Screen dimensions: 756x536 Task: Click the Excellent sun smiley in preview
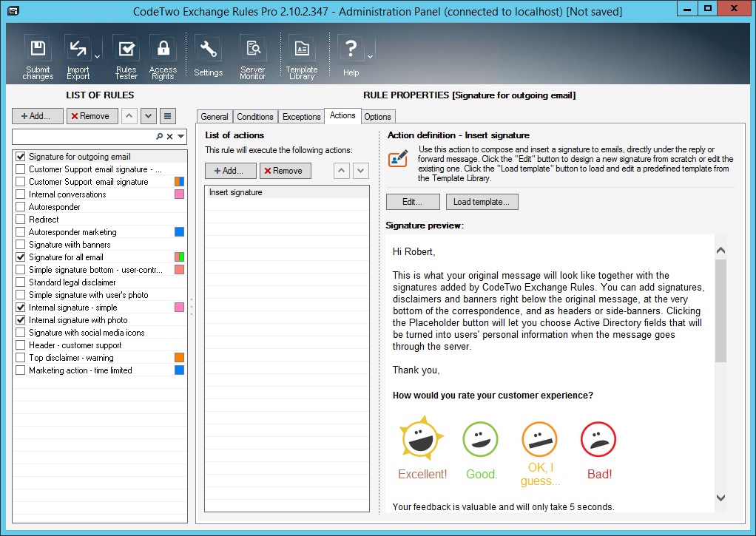(x=421, y=438)
